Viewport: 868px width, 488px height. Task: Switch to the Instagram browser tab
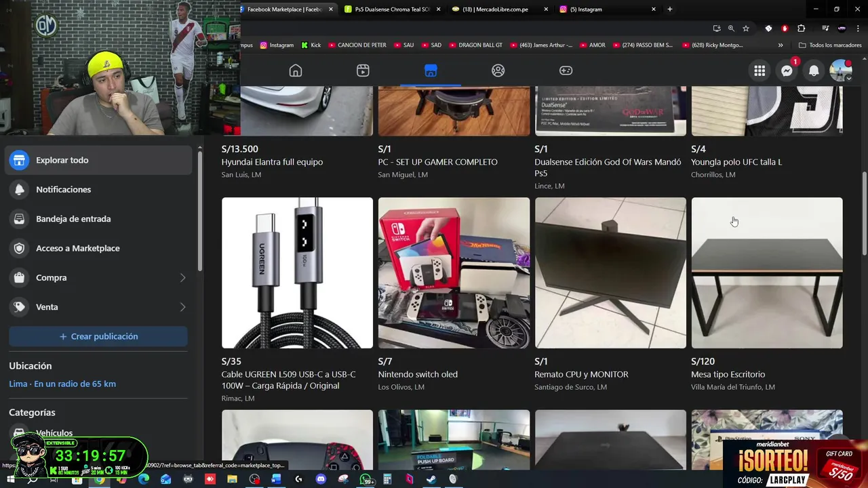click(608, 9)
